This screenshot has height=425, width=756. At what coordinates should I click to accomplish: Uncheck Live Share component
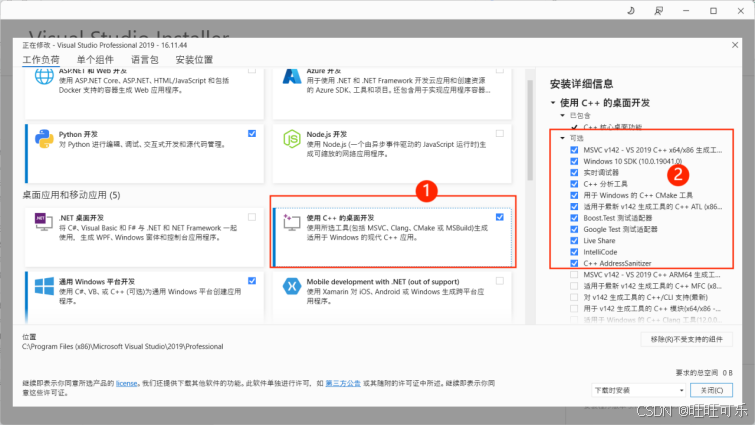coord(574,240)
